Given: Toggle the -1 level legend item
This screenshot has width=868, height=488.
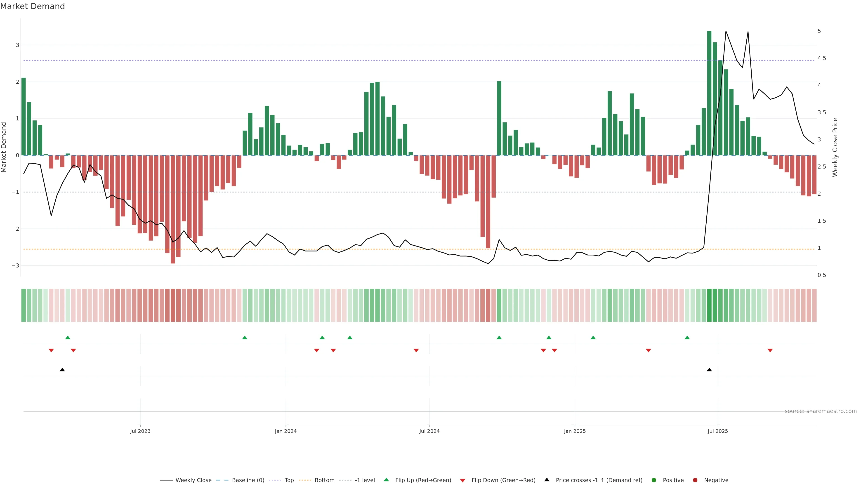Looking at the screenshot, I should [x=365, y=480].
